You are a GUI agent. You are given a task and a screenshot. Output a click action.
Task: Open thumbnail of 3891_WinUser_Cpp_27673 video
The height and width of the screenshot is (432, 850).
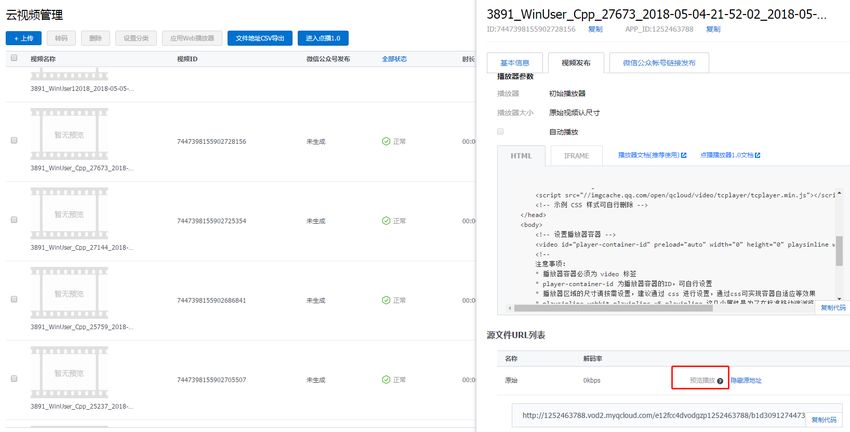[69, 134]
